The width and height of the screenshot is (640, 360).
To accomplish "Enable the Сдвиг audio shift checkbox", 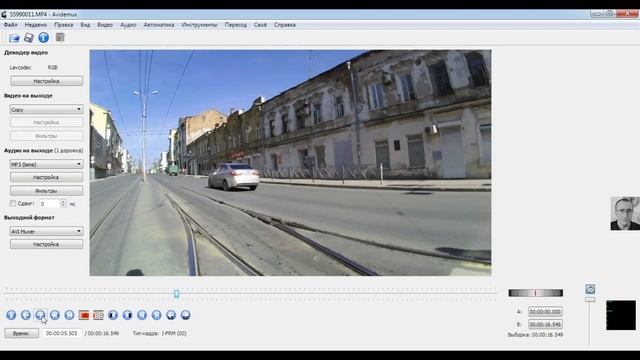I will pos(13,203).
